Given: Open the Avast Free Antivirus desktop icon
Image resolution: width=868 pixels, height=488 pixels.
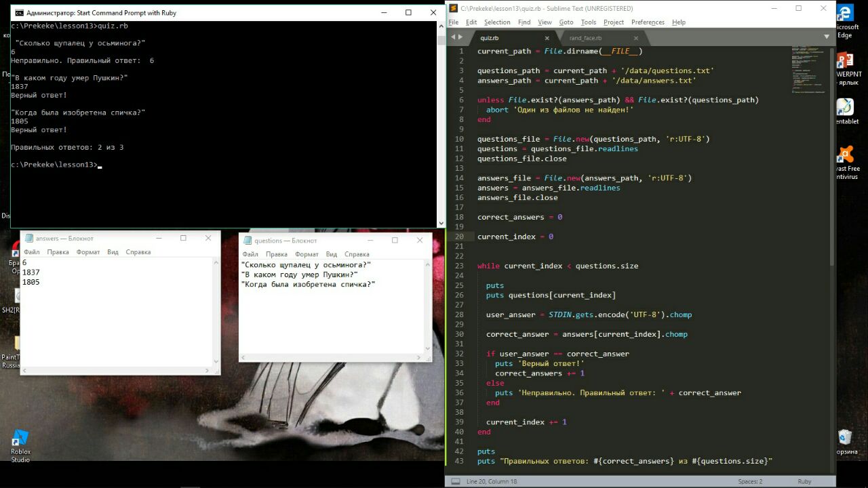Looking at the screenshot, I should click(846, 163).
